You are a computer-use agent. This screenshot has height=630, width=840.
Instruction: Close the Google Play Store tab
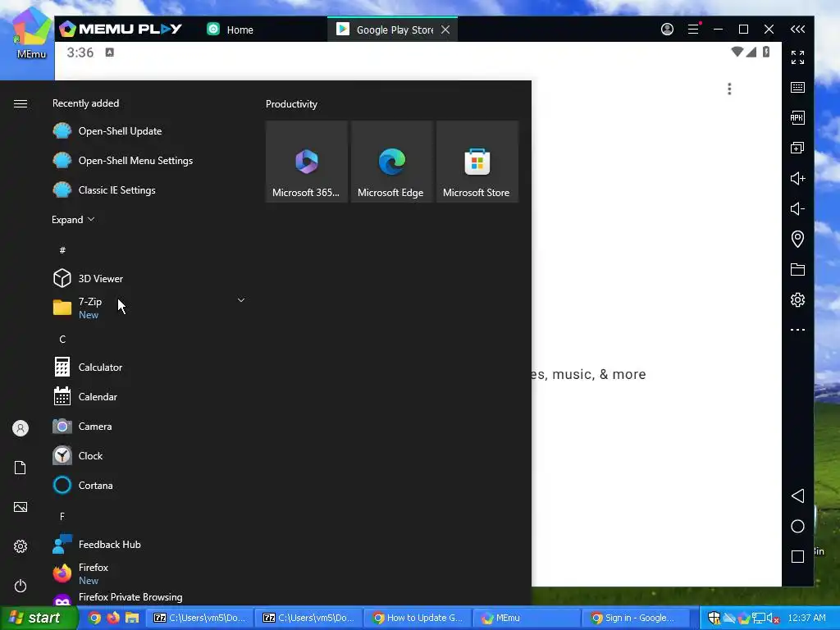[x=445, y=30]
